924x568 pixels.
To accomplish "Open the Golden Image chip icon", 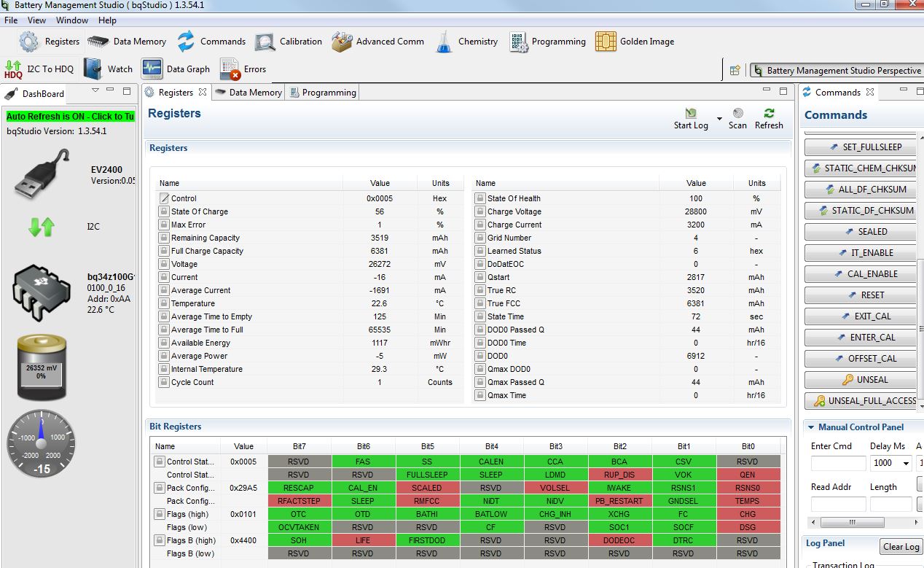I will (606, 42).
